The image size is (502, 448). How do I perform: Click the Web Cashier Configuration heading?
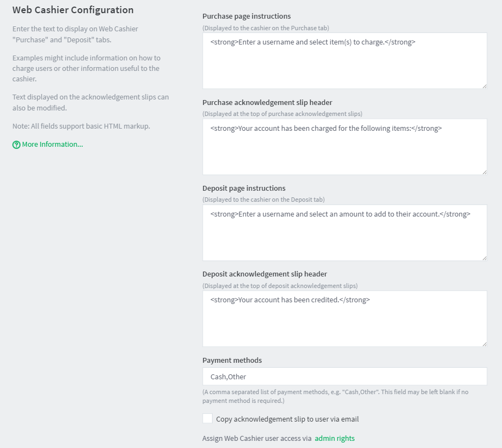73,10
